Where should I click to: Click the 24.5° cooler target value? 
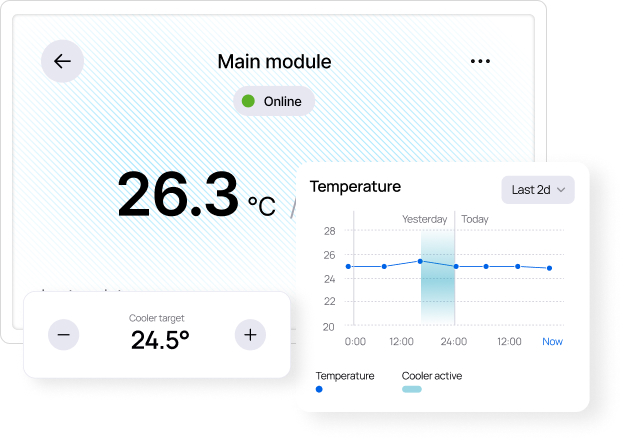160,340
